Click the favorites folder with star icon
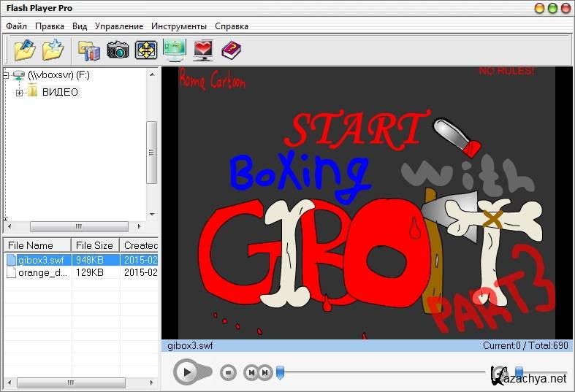575x392 pixels. coord(53,50)
